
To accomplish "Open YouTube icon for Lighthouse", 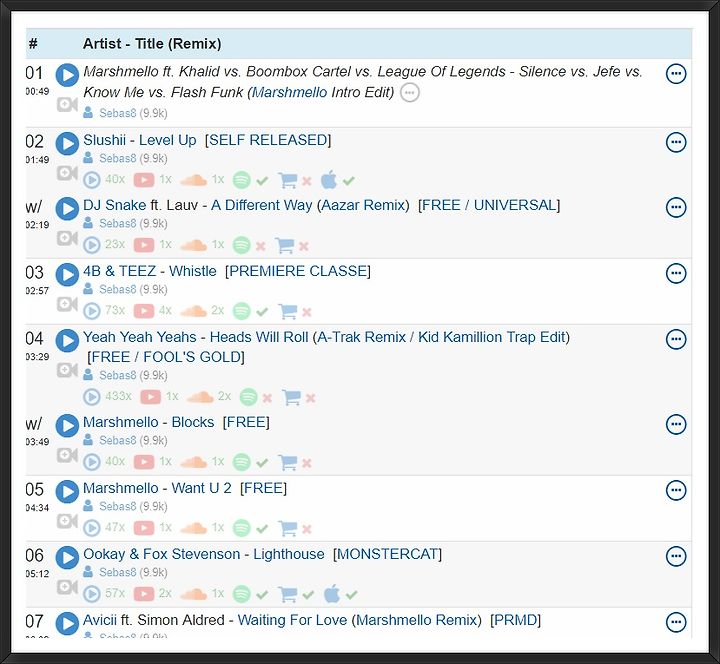I will [144, 594].
